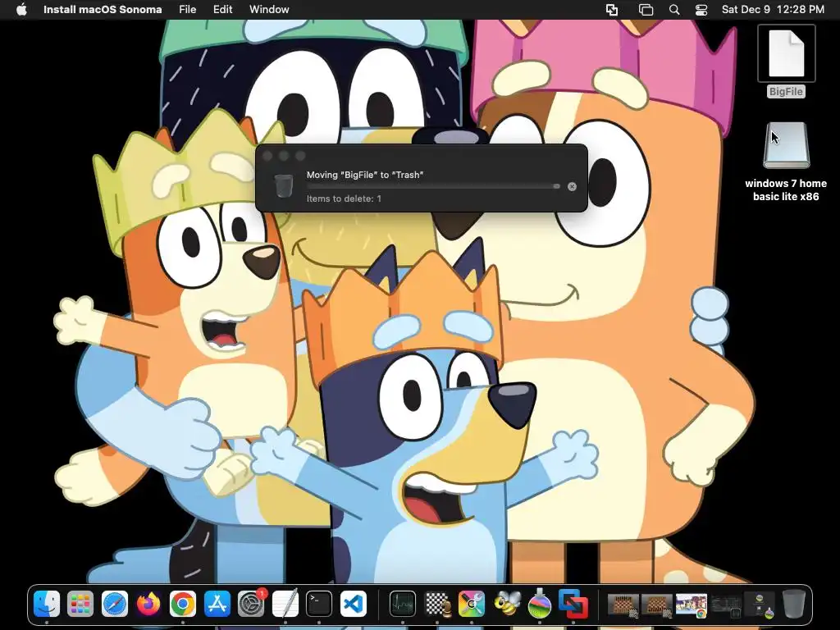Click the "Items to delete: 1" text
The image size is (840, 630).
click(344, 199)
